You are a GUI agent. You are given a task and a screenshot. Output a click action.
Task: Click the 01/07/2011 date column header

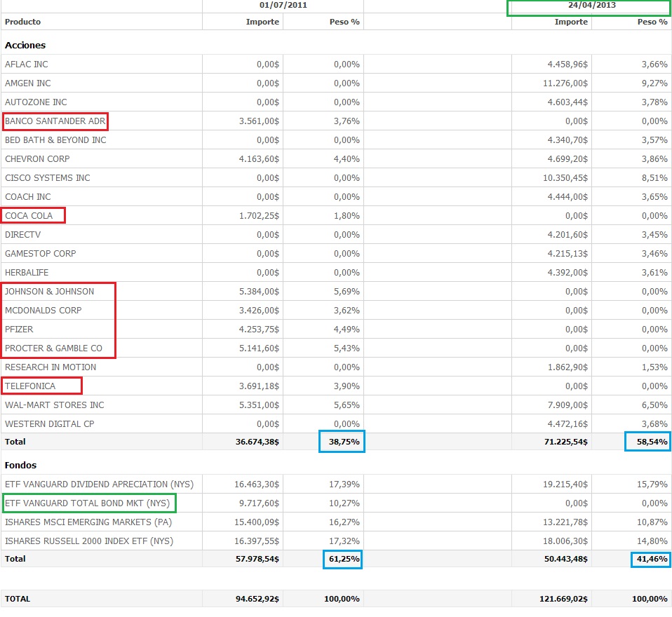283,5
